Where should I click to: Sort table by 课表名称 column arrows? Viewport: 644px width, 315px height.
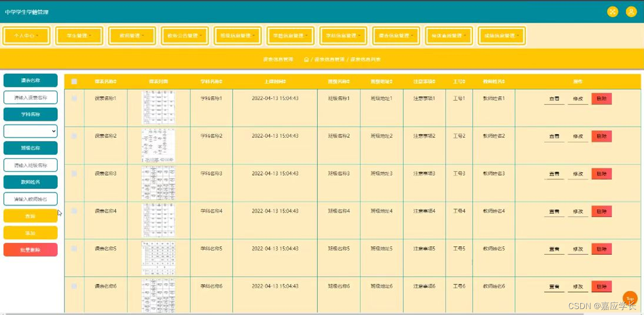point(116,80)
